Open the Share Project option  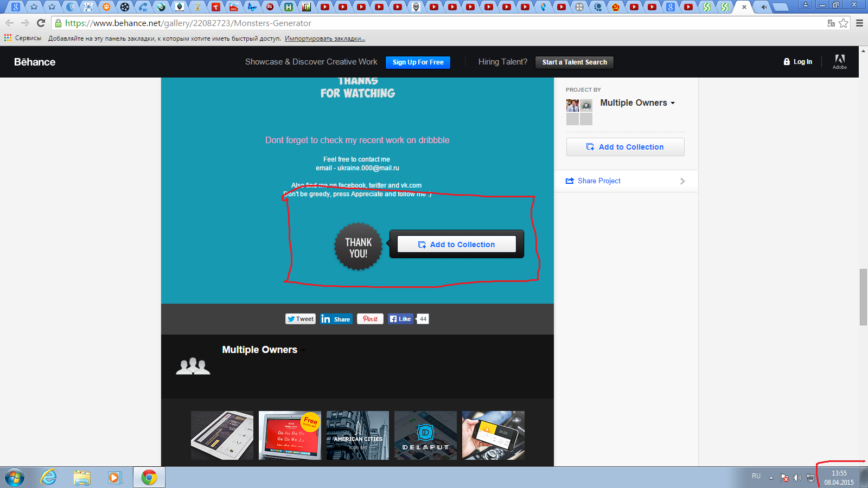(x=626, y=181)
